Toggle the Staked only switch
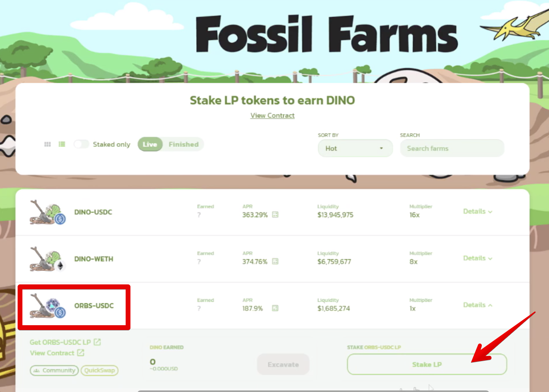The height and width of the screenshot is (392, 549). click(81, 144)
